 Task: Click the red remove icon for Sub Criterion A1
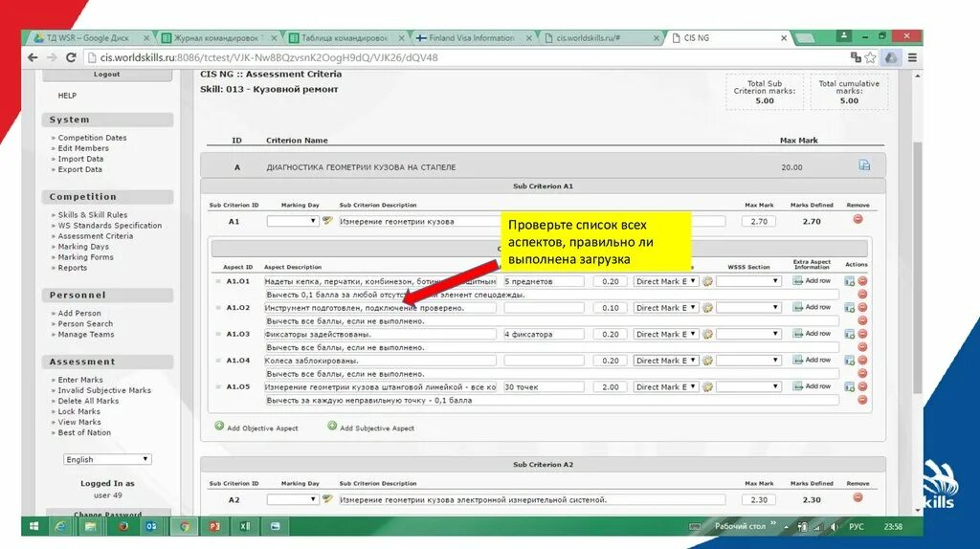(x=857, y=219)
